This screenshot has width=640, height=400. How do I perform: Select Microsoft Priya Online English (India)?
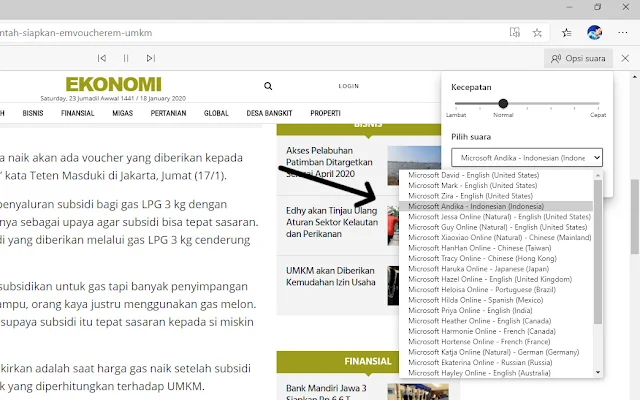tap(496, 310)
